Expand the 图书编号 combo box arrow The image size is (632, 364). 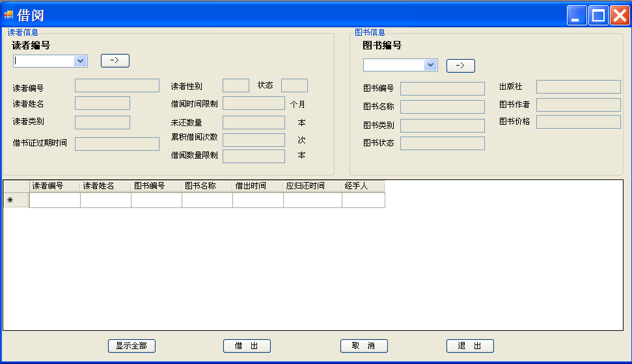point(430,65)
